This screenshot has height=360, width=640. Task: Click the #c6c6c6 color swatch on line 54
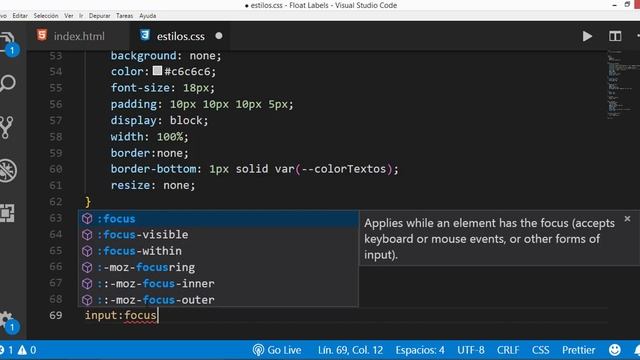tap(157, 71)
